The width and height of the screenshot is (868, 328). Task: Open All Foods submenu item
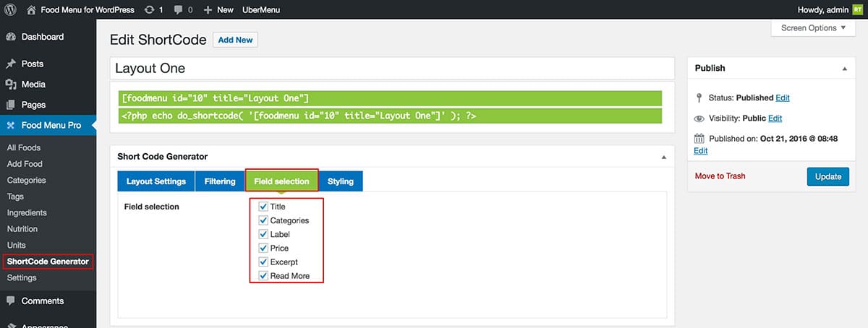(x=24, y=147)
